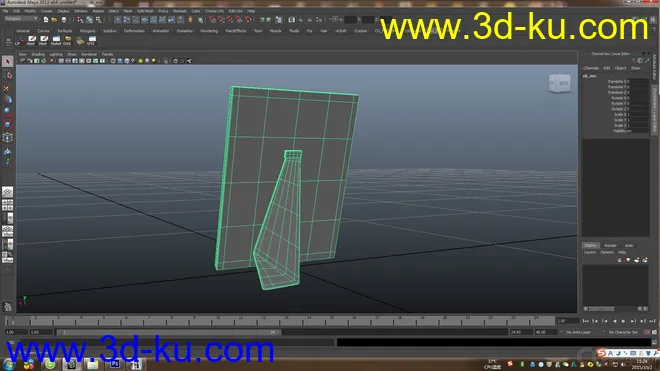Activate the Rotate tool icon
Viewport: 660px width, 371px height.
click(x=8, y=112)
